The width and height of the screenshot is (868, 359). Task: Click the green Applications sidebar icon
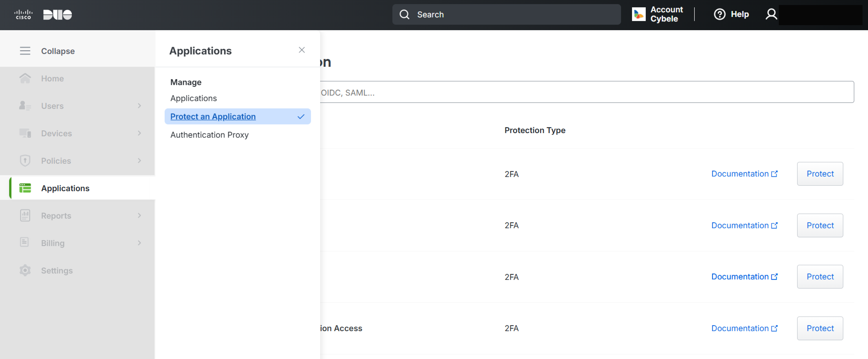click(25, 188)
